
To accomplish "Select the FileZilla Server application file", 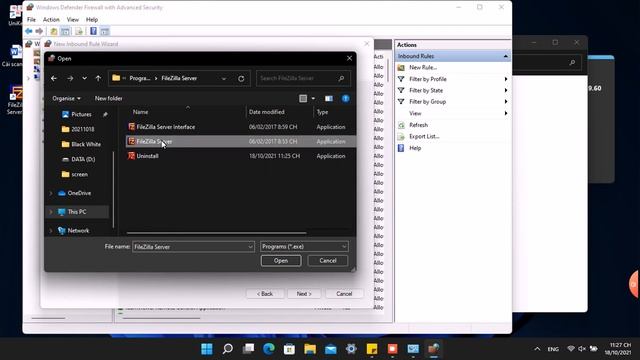I will tap(241, 141).
